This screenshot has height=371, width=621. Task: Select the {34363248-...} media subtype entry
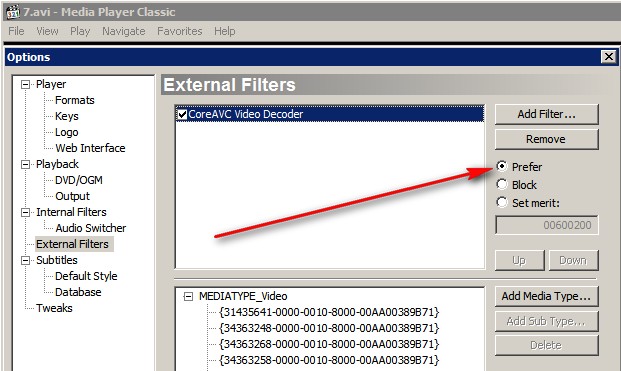pos(329,328)
